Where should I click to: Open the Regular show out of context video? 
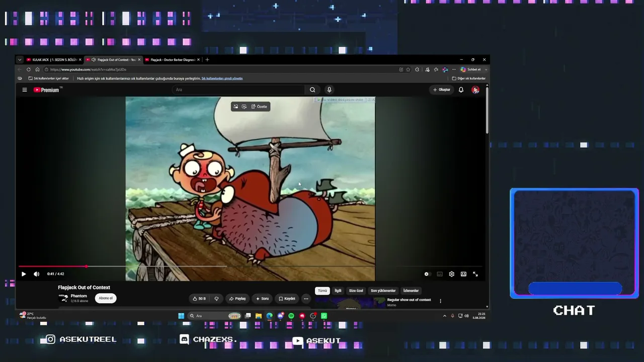click(x=409, y=300)
